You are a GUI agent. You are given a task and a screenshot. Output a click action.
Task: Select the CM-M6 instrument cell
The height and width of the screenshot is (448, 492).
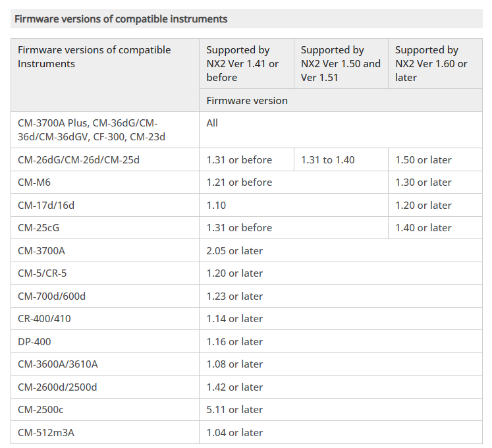[x=34, y=182]
